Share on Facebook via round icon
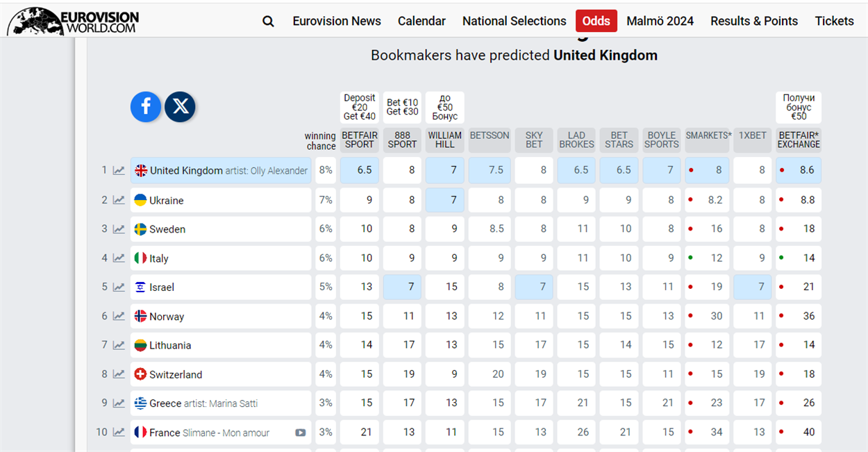The image size is (868, 452). point(146,106)
